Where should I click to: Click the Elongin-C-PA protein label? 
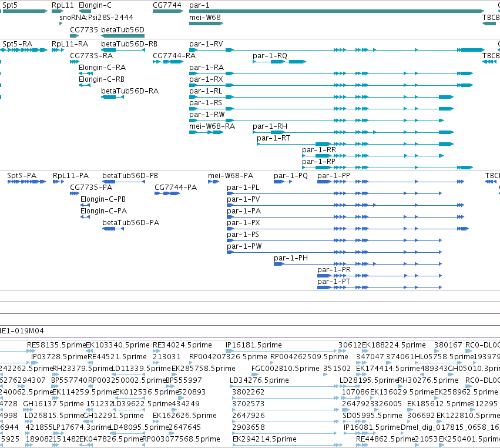pos(103,211)
